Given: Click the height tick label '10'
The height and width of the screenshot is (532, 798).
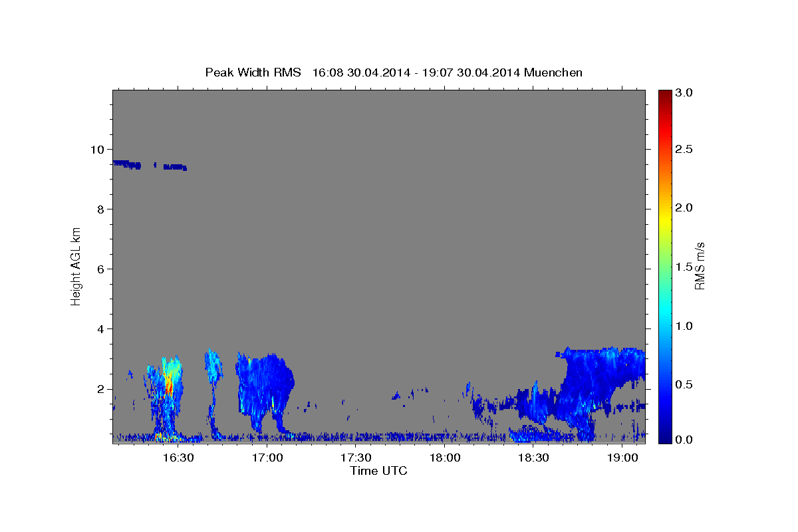Looking at the screenshot, I should click(99, 149).
